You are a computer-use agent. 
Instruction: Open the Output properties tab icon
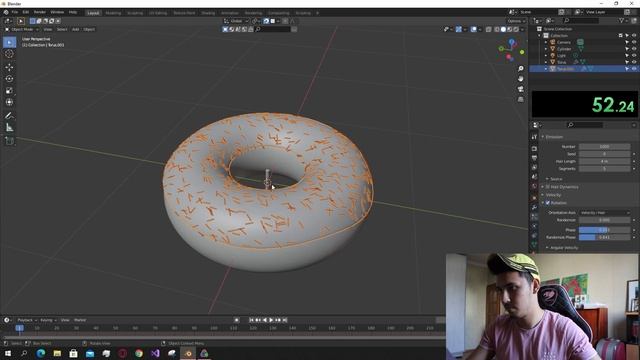(534, 158)
